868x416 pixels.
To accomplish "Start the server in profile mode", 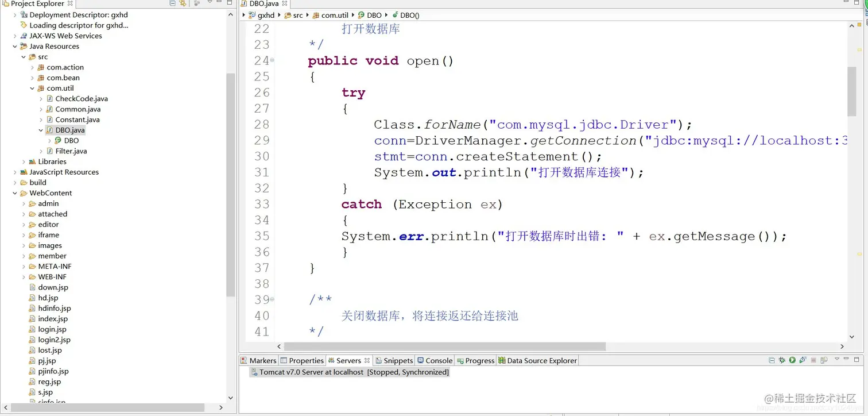I will coord(803,360).
